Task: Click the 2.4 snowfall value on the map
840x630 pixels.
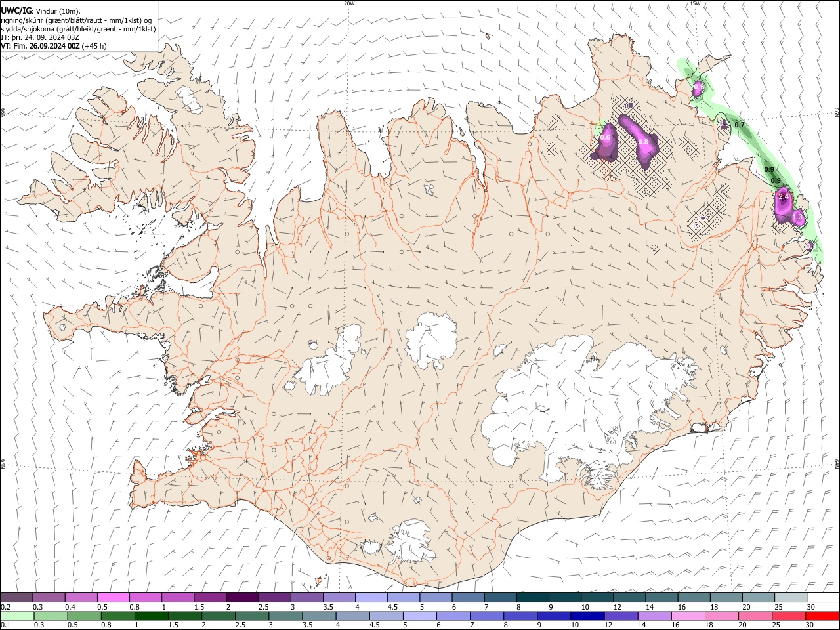Action: (782, 196)
